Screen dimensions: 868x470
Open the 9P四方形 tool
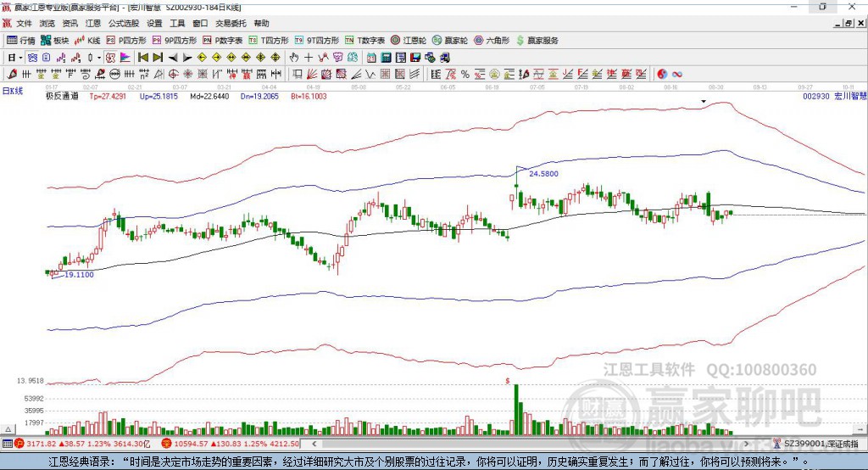175,41
